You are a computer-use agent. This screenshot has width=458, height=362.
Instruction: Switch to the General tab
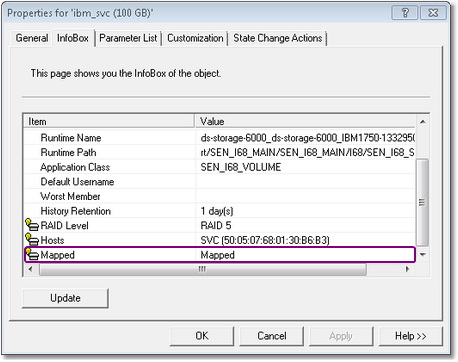click(x=32, y=38)
